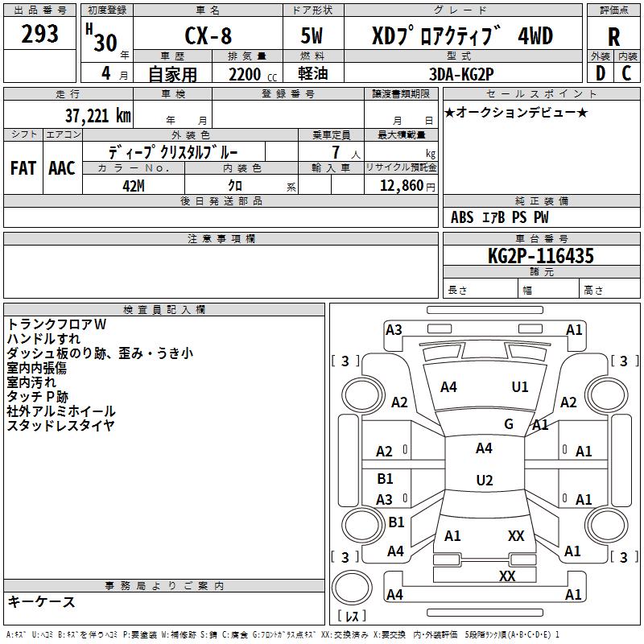Click the shift type FAT
Screen dimensions: 644x644
click(23, 168)
